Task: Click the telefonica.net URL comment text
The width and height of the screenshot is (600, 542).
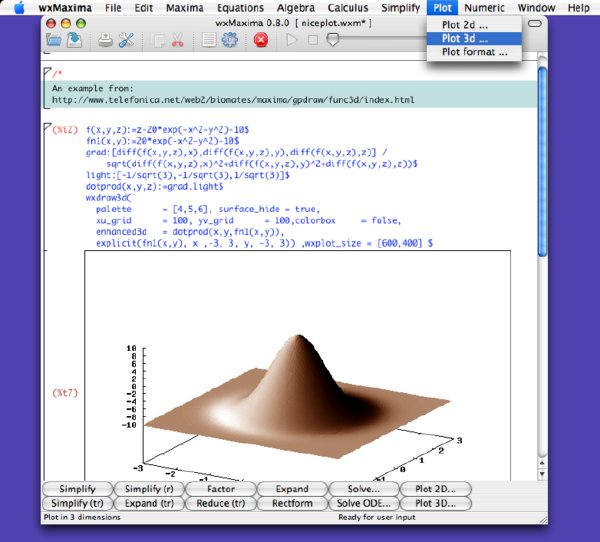Action: tap(233, 100)
